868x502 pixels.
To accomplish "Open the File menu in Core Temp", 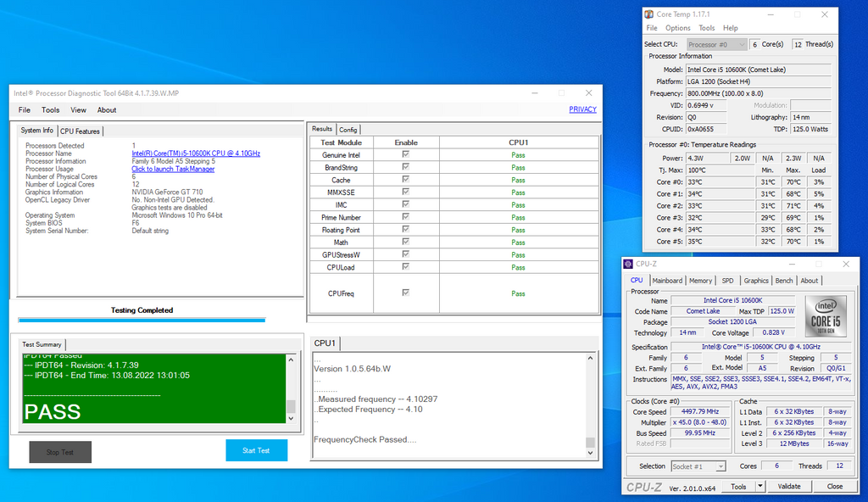I will point(652,28).
